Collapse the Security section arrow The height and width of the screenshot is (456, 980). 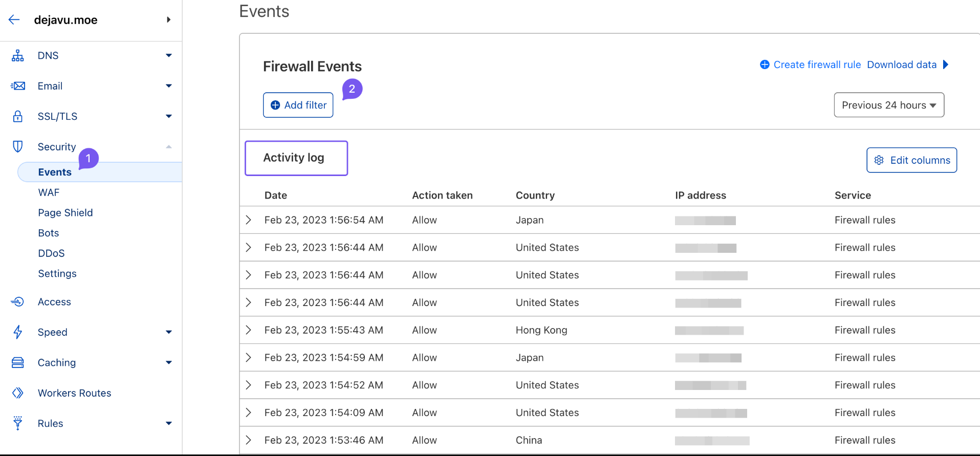169,147
